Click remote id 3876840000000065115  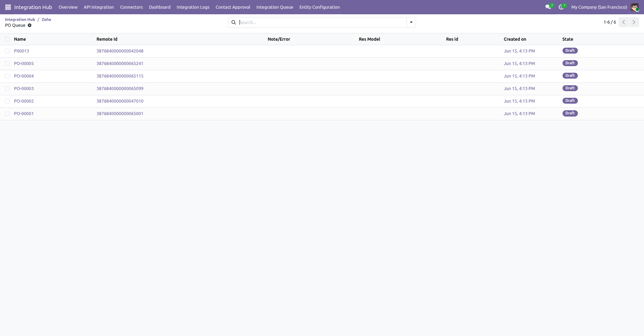click(x=120, y=76)
